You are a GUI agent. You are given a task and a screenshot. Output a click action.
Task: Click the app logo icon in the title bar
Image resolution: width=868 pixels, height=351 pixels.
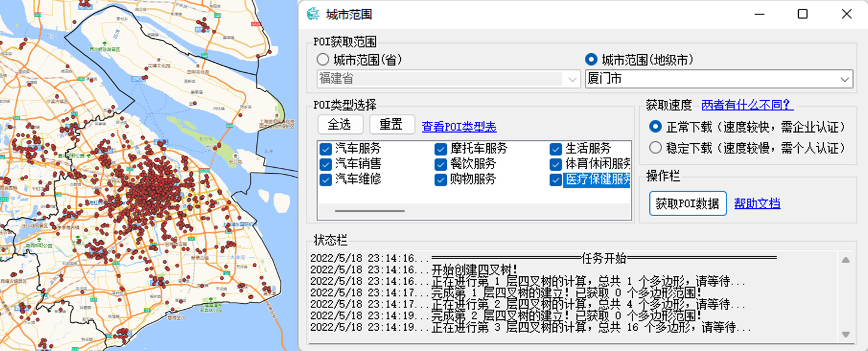pos(313,13)
